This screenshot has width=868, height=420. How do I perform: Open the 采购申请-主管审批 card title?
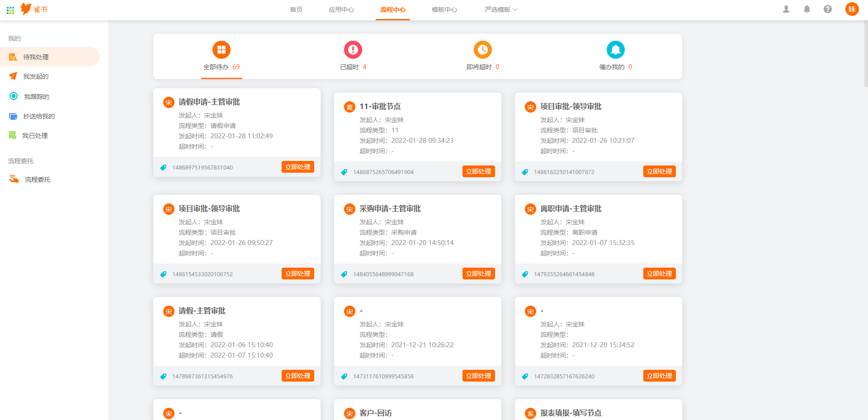(390, 209)
